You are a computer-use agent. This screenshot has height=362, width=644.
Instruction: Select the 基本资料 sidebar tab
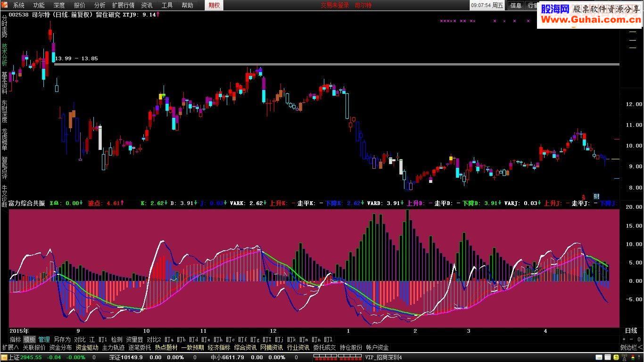[x=4, y=83]
